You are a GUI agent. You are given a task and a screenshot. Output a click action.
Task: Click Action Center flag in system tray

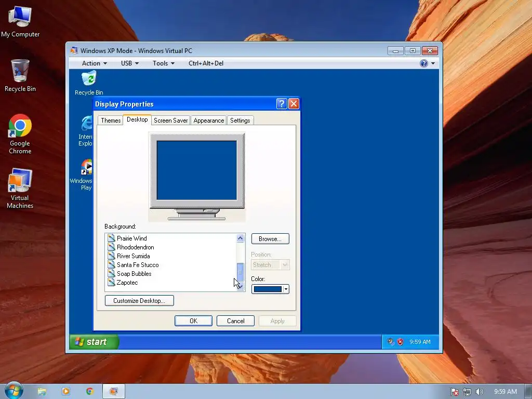coord(454,392)
